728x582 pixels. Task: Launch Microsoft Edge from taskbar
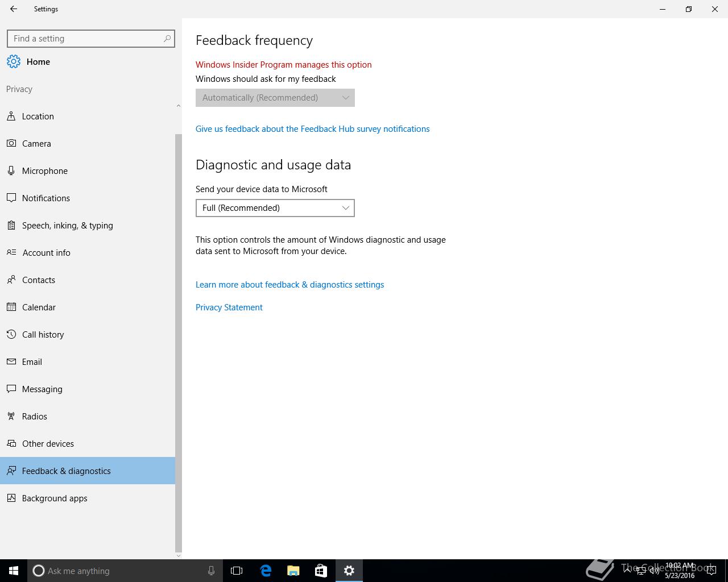266,571
